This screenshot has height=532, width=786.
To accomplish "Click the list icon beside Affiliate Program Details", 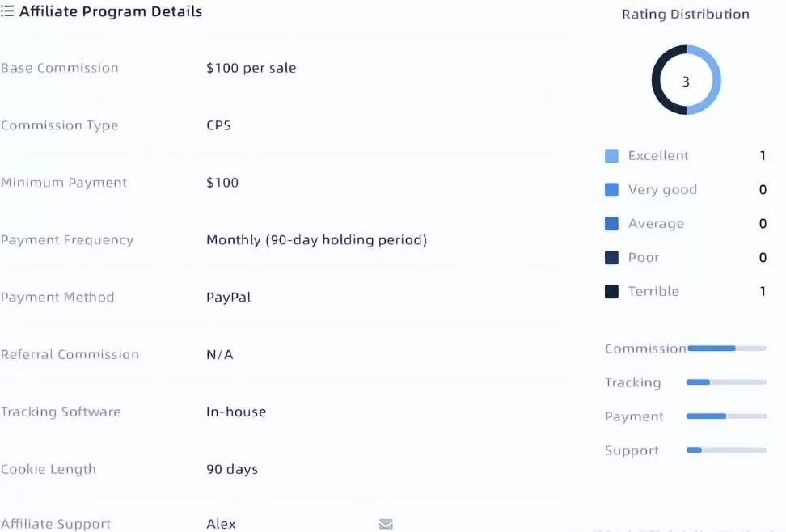I will (x=7, y=11).
